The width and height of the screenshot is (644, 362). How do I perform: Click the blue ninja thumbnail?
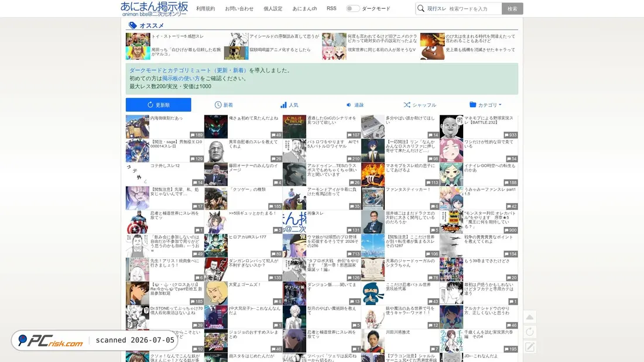click(x=372, y=294)
